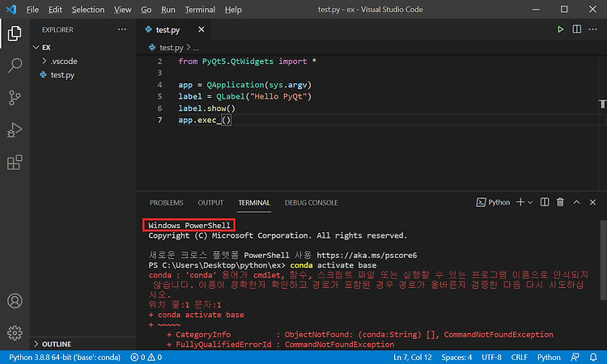Click the VS Code logo icon

pos(11,9)
